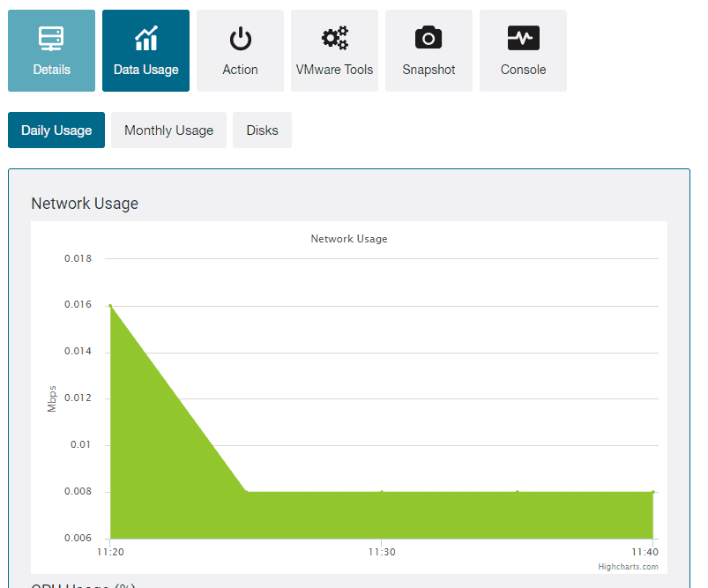This screenshot has height=588, width=708.
Task: Click the '0.01' y-axis value
Action: point(81,444)
